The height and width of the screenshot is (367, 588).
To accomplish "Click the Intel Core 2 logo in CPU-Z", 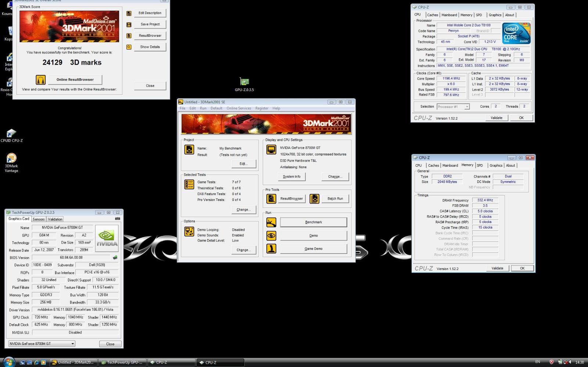I will (x=516, y=33).
